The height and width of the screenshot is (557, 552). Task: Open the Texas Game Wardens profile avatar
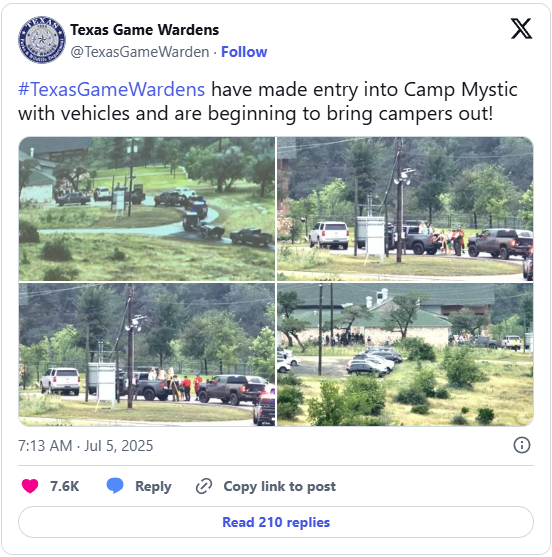[42, 40]
